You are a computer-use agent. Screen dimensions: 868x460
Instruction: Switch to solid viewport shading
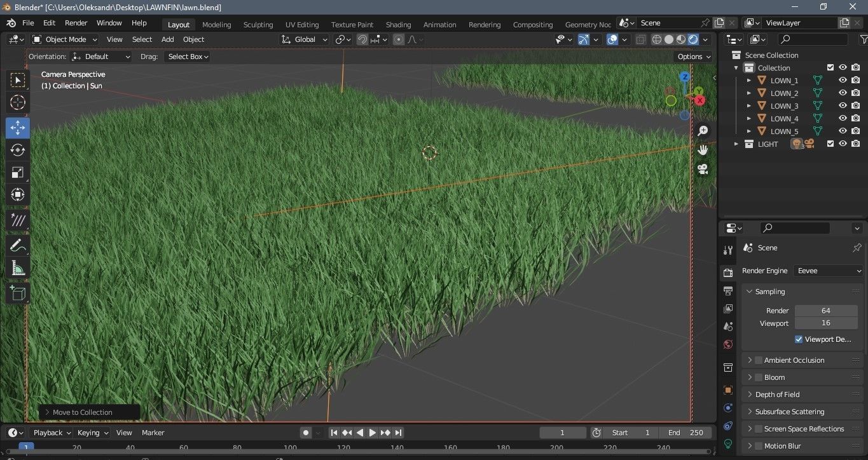pyautogui.click(x=669, y=39)
